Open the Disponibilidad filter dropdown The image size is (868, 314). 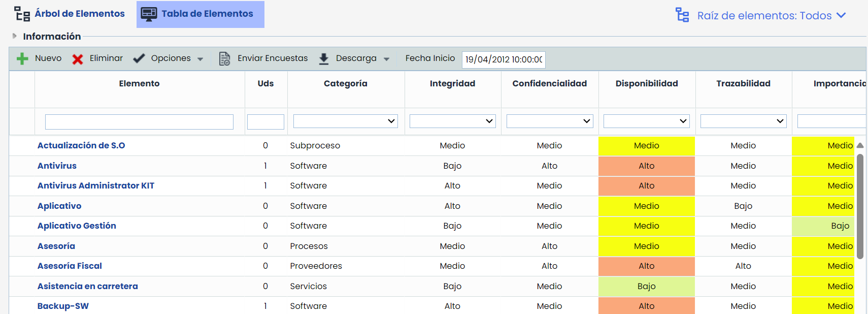click(646, 121)
